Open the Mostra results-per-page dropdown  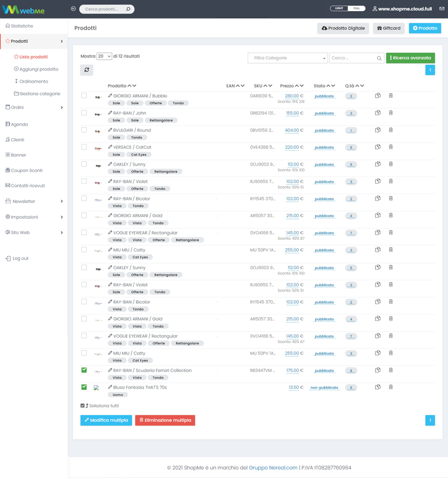104,56
